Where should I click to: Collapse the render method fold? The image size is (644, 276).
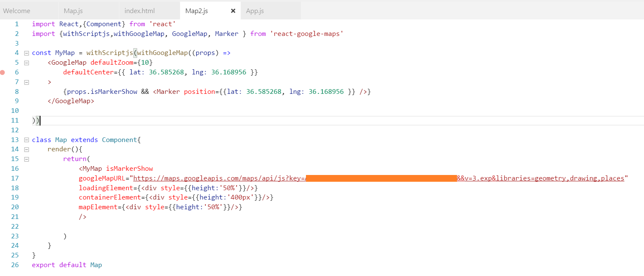26,149
